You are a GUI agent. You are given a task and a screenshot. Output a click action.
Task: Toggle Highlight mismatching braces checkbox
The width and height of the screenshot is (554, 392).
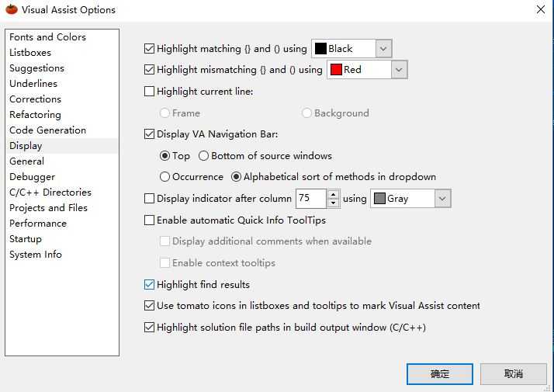coord(150,70)
